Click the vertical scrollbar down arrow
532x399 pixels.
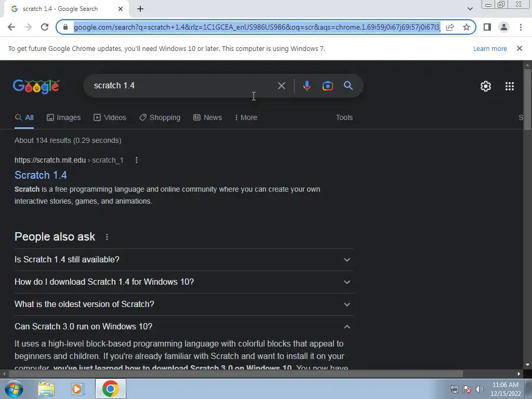click(x=528, y=365)
